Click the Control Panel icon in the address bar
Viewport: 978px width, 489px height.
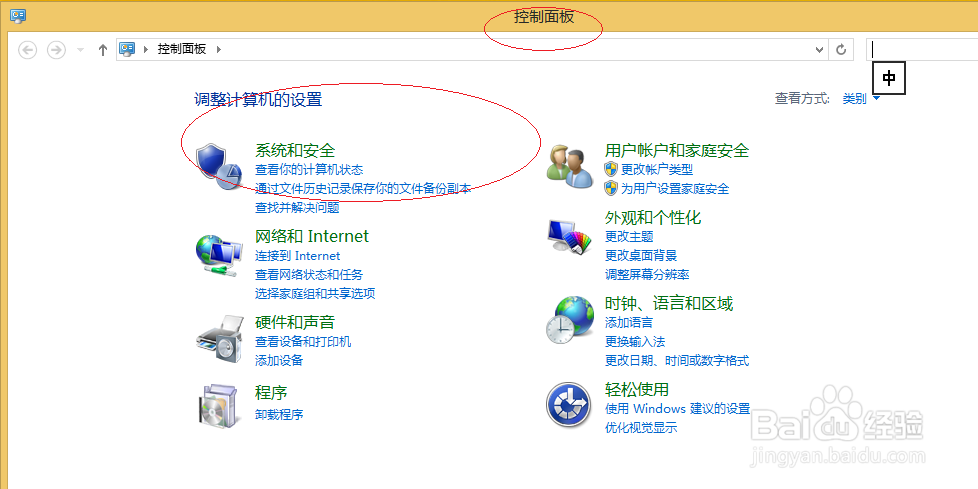click(x=127, y=49)
